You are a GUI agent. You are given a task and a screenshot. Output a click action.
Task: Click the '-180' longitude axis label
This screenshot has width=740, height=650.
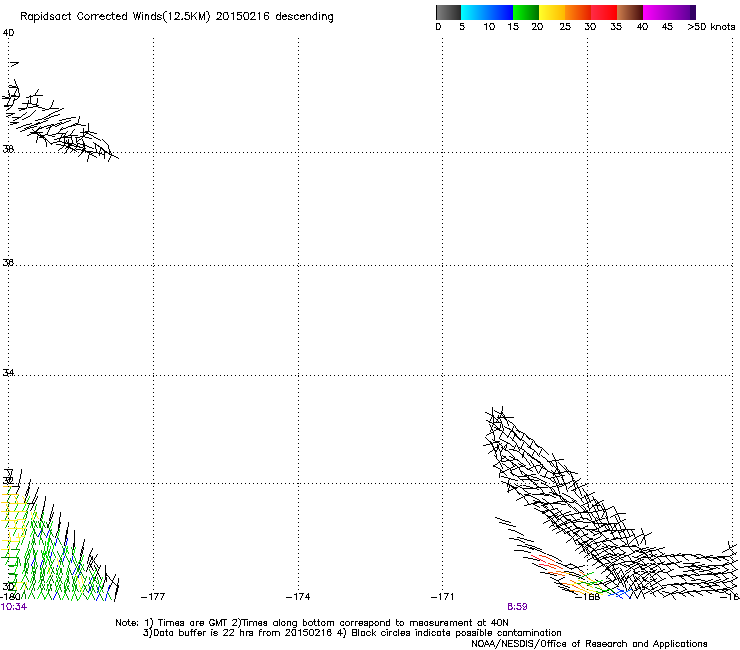tap(10, 597)
